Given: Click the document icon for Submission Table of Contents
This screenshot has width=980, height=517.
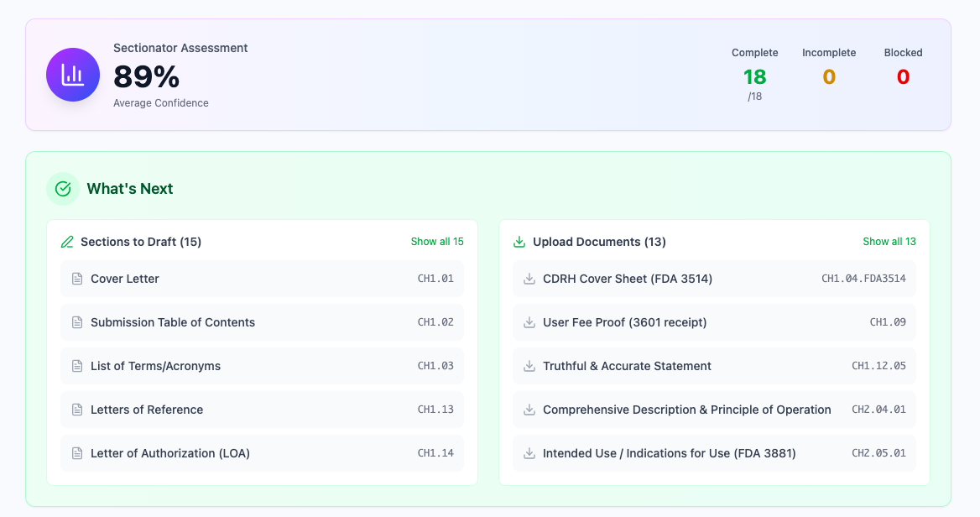Looking at the screenshot, I should tap(76, 322).
